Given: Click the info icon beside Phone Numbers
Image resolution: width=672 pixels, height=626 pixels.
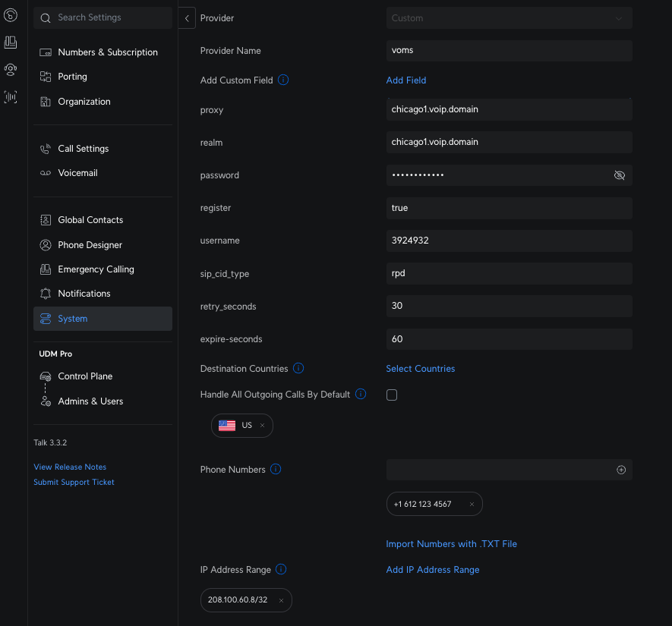Looking at the screenshot, I should (276, 469).
